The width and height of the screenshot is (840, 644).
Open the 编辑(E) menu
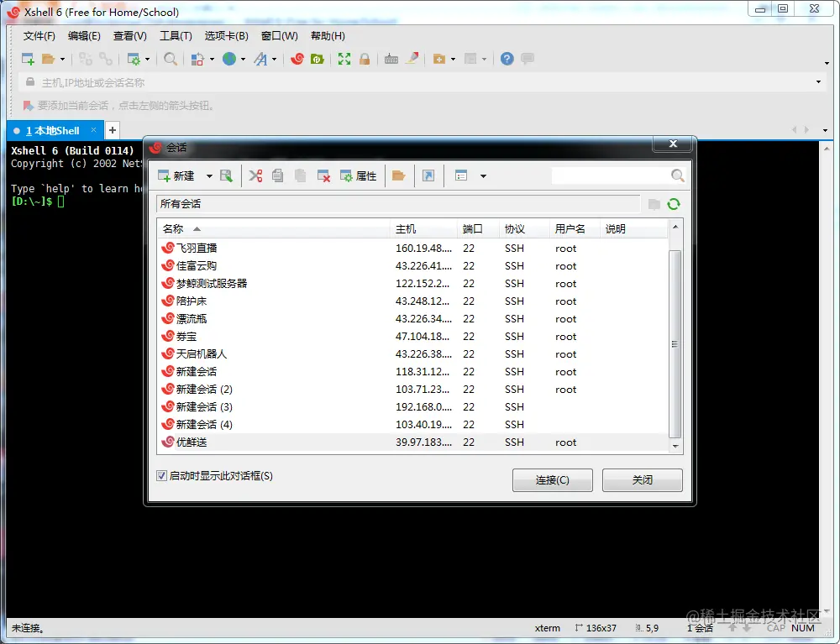[84, 36]
